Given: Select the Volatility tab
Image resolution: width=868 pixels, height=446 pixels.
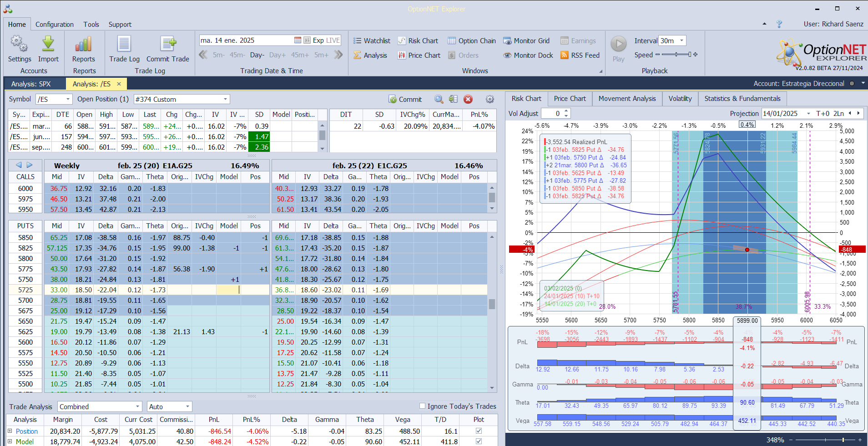Looking at the screenshot, I should [x=680, y=99].
